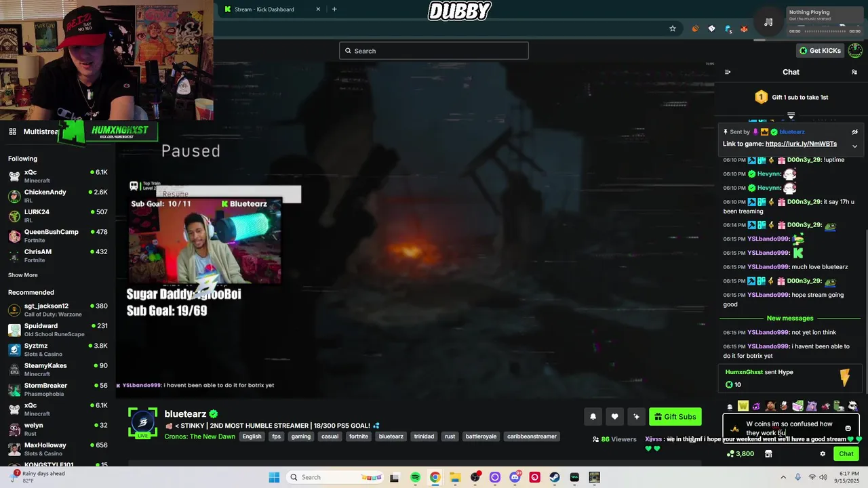
Task: Click the yellow W emote in quick emotes
Action: [x=743, y=406]
